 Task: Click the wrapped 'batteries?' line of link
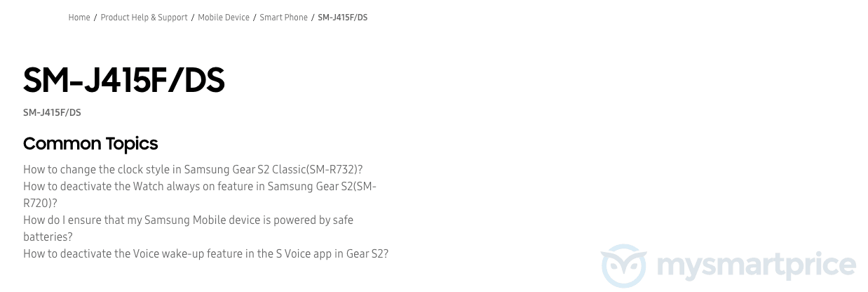[48, 237]
